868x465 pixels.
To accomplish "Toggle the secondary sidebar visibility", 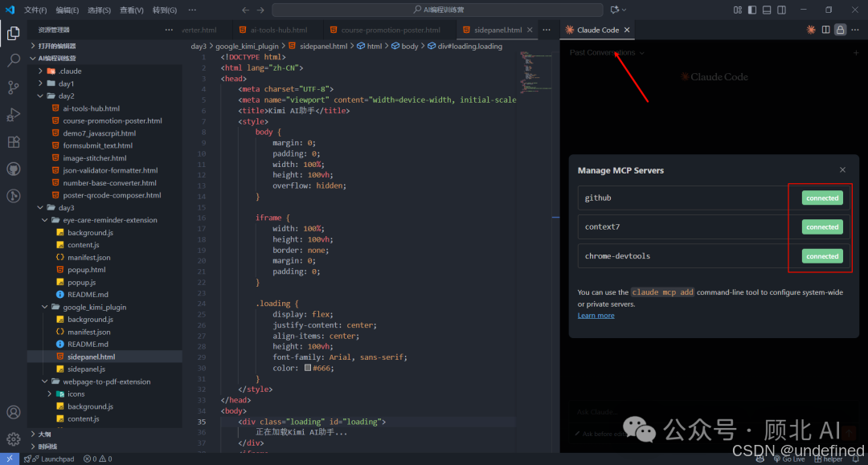I will click(x=782, y=10).
